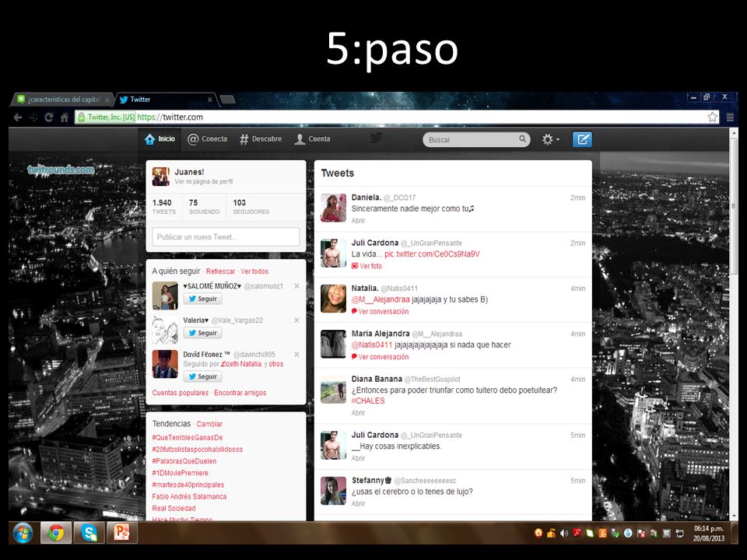Click Cambiar next to Tendencias
The width and height of the screenshot is (747, 560).
[x=209, y=424]
